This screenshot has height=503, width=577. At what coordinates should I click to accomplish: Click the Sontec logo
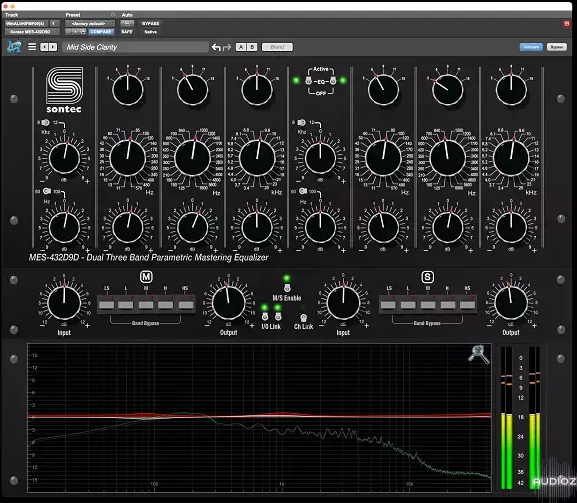point(64,89)
